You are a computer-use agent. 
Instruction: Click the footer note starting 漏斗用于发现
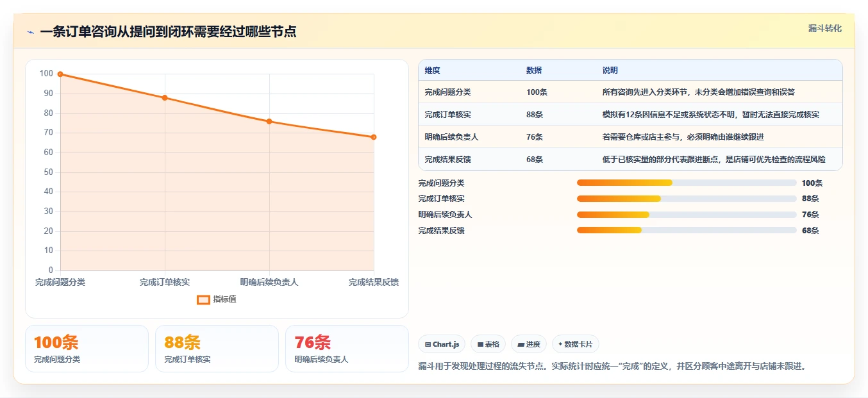[612, 367]
